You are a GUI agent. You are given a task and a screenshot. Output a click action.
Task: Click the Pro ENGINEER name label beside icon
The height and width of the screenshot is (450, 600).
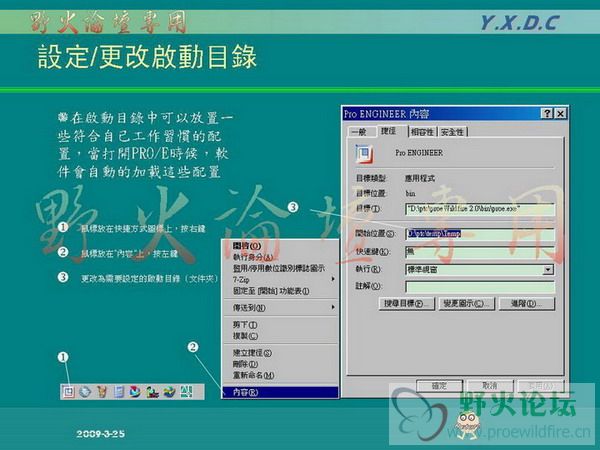coord(419,153)
